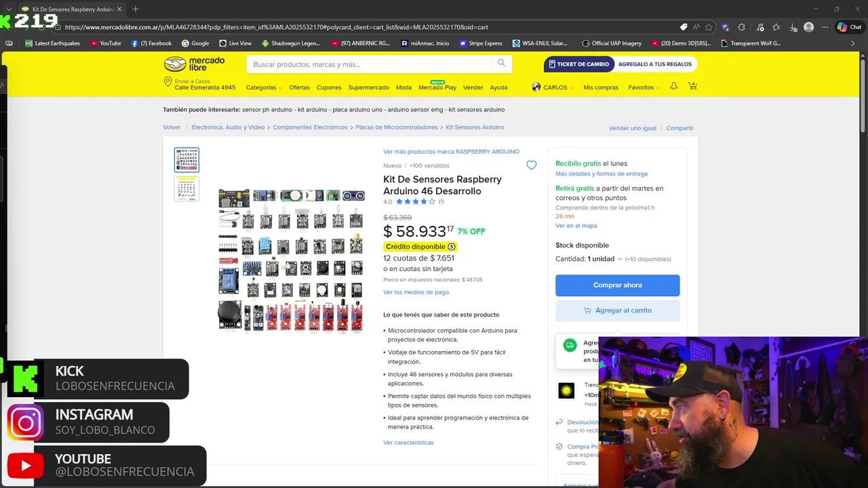
Task: Open Ver los medios de pago link
Action: [x=416, y=292]
